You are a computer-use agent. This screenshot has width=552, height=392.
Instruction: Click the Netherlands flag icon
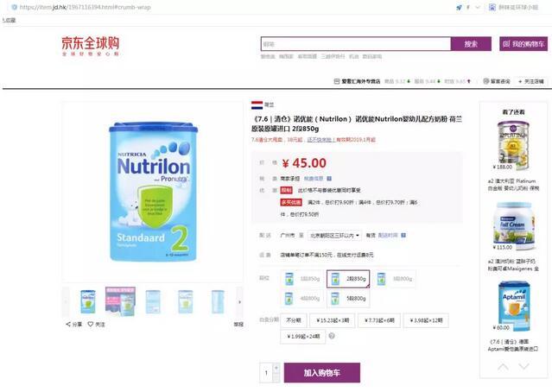click(x=257, y=104)
